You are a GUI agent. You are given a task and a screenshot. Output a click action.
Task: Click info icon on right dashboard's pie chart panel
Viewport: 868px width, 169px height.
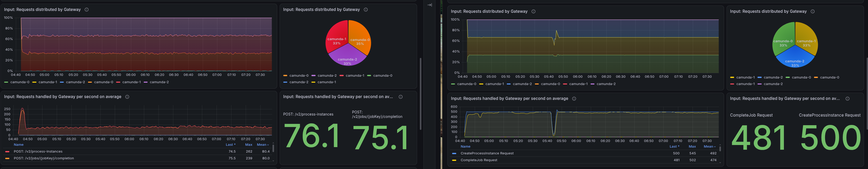pos(812,11)
